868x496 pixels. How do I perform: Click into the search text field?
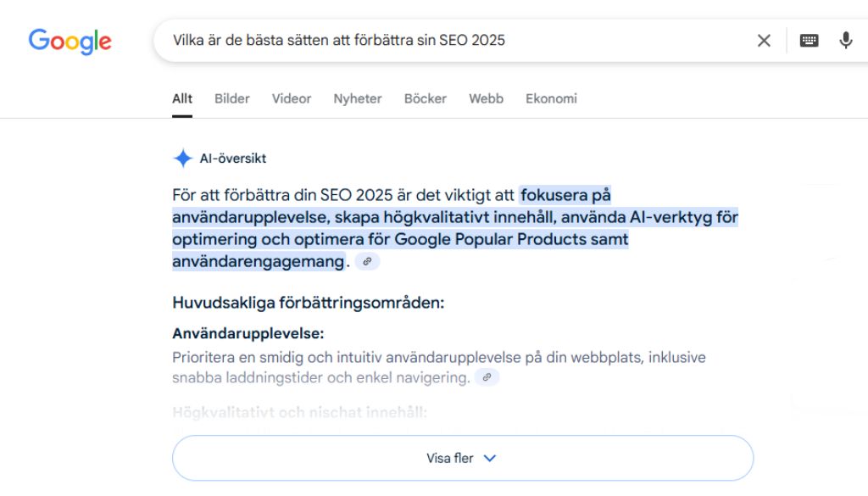point(458,41)
